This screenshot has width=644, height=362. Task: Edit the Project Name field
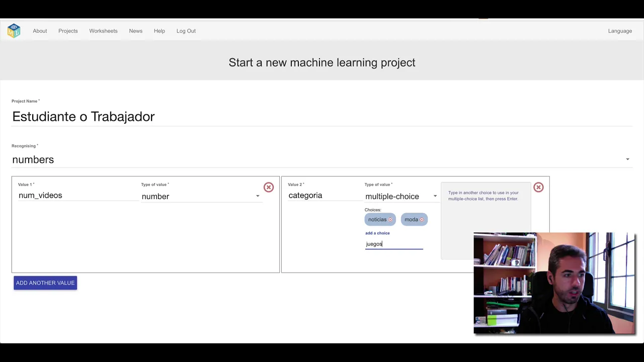(322, 117)
